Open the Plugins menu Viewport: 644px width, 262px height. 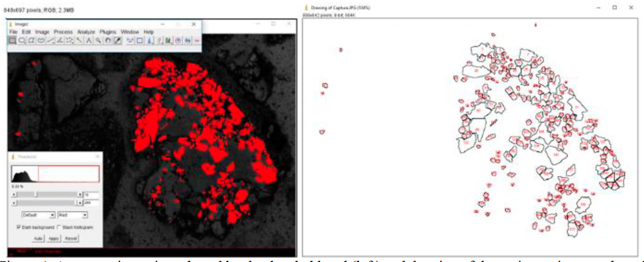click(x=108, y=31)
